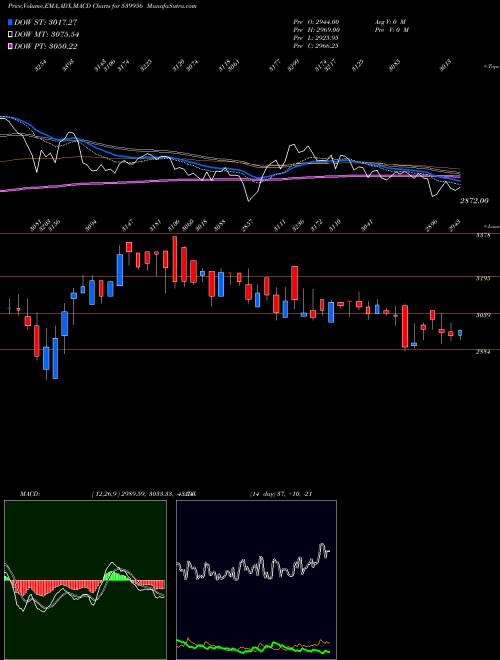Click the 'Avg V: 0 M' average volume text
Viewport: 500px width, 660px height.
[390, 22]
